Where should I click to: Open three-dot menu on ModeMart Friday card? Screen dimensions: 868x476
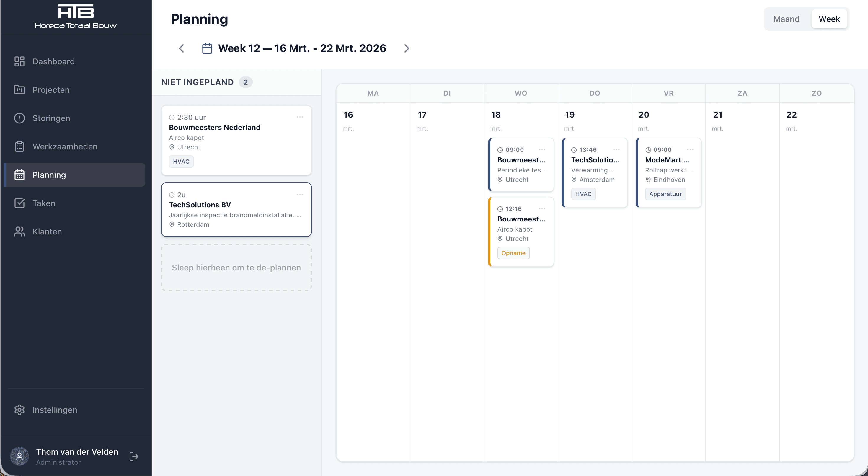coord(690,149)
